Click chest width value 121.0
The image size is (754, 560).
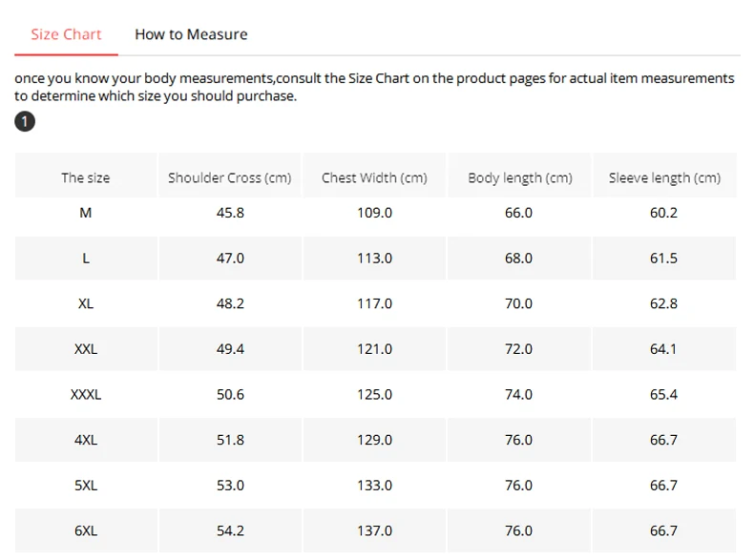[x=374, y=349]
